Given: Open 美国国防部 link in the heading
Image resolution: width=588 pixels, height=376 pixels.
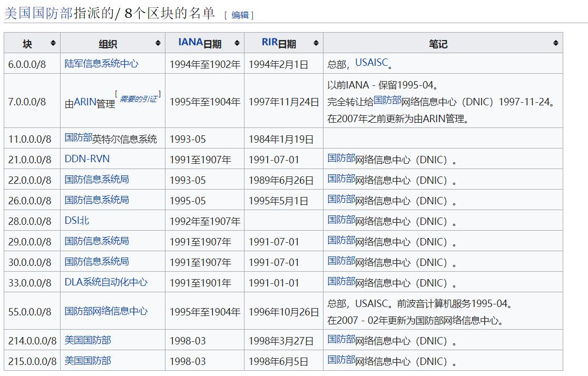Looking at the screenshot, I should point(38,13).
